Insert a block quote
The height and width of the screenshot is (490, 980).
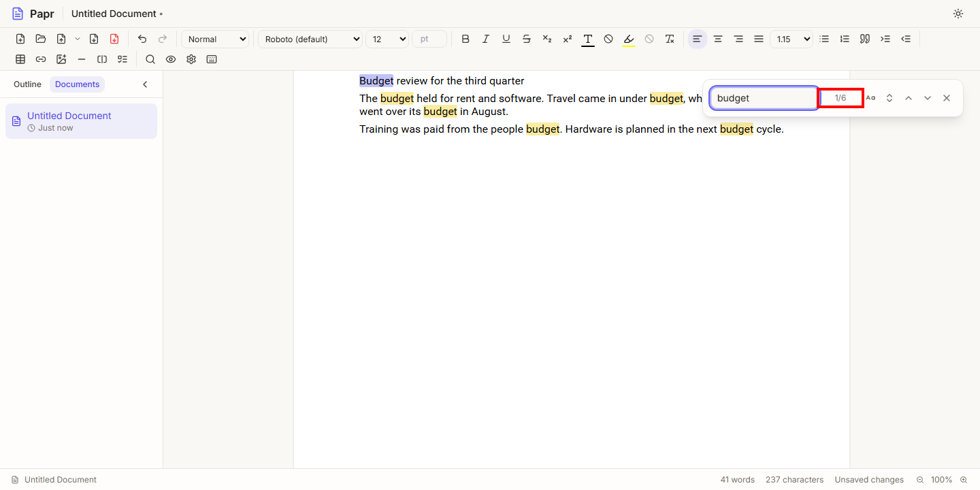click(x=865, y=39)
